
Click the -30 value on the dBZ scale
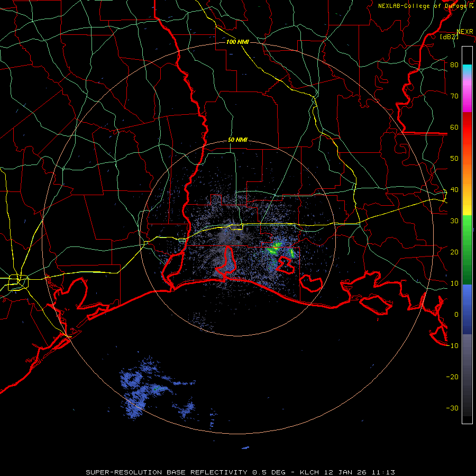pos(452,408)
